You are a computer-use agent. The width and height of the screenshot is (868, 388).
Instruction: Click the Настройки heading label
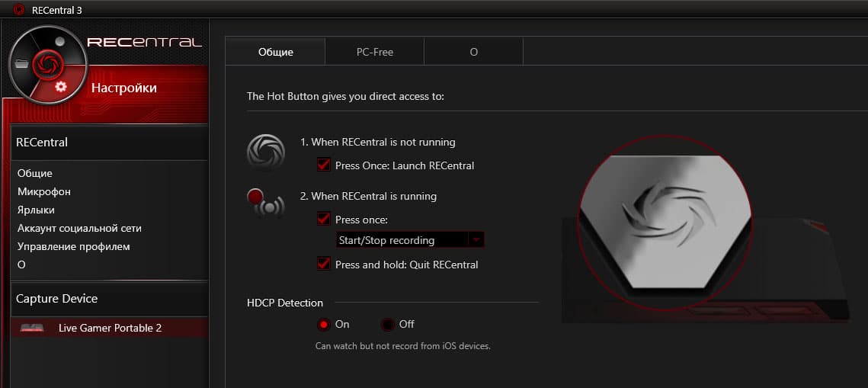click(124, 88)
